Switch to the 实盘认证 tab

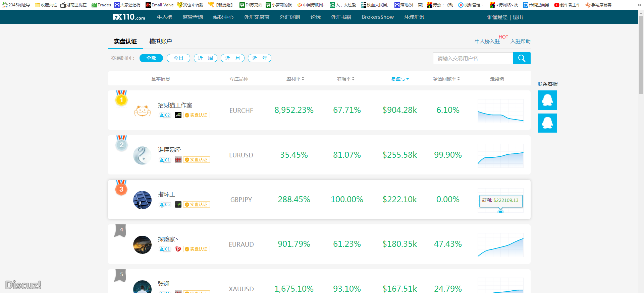125,42
